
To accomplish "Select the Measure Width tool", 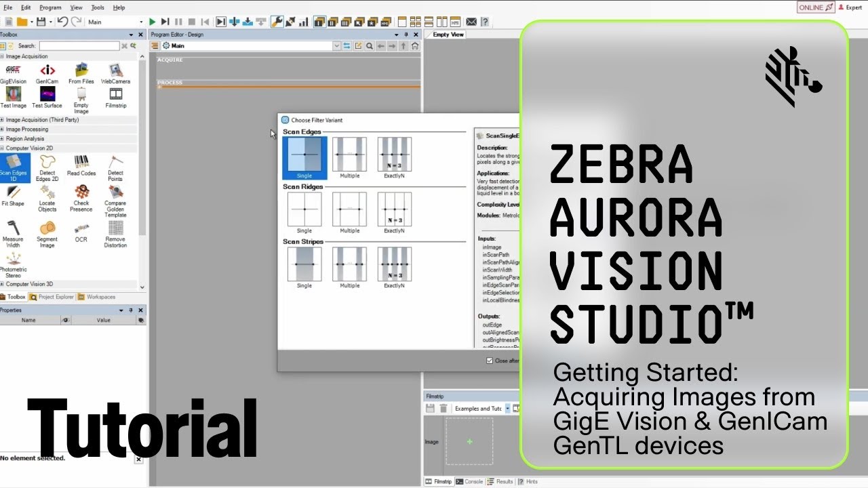I will point(13,235).
